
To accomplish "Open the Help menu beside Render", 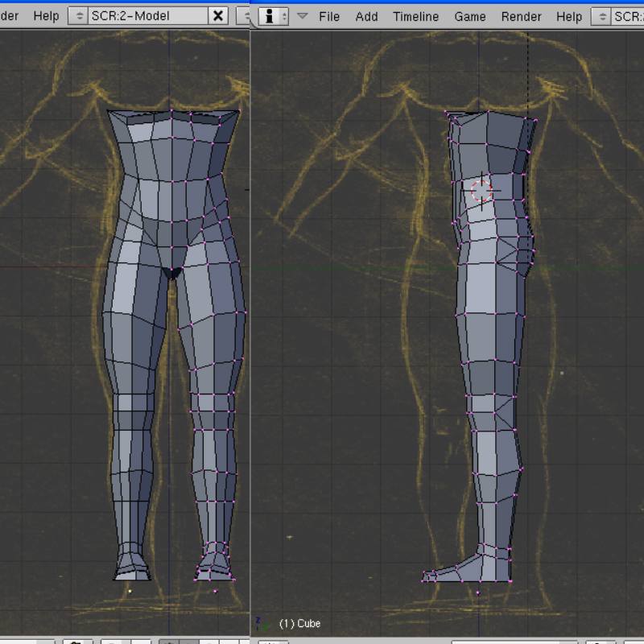I will tap(569, 16).
